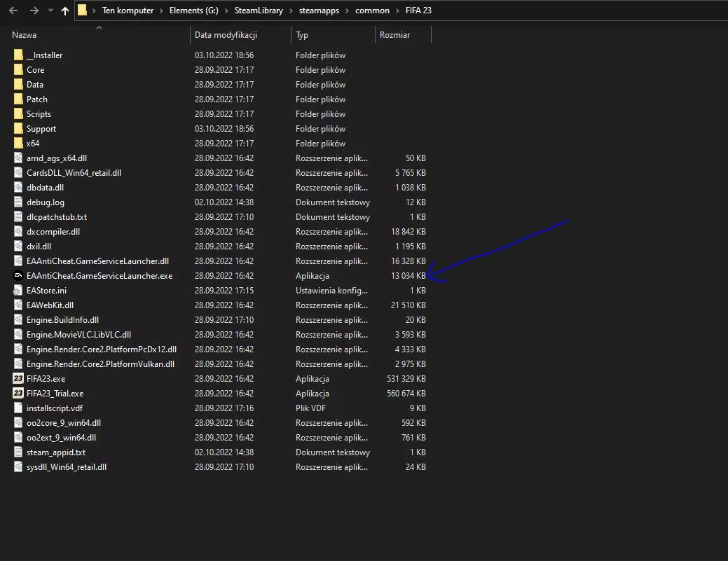Select file name EAAntiCheat.GameServiceLauncher.dll

tap(97, 261)
